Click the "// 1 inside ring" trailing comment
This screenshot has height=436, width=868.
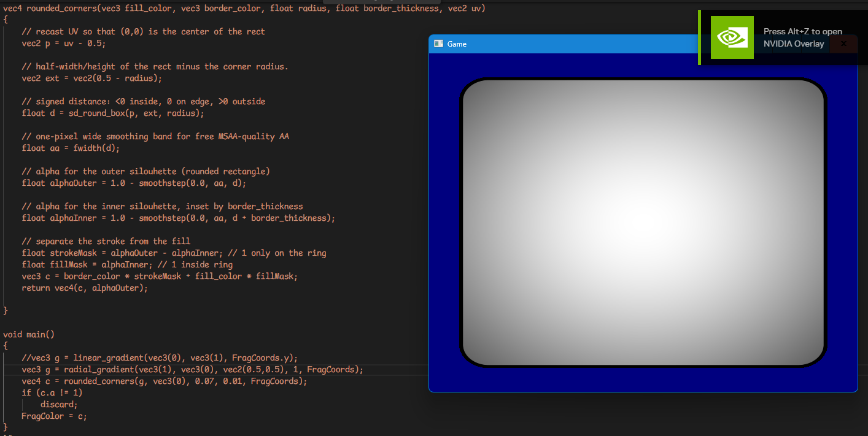tap(195, 264)
